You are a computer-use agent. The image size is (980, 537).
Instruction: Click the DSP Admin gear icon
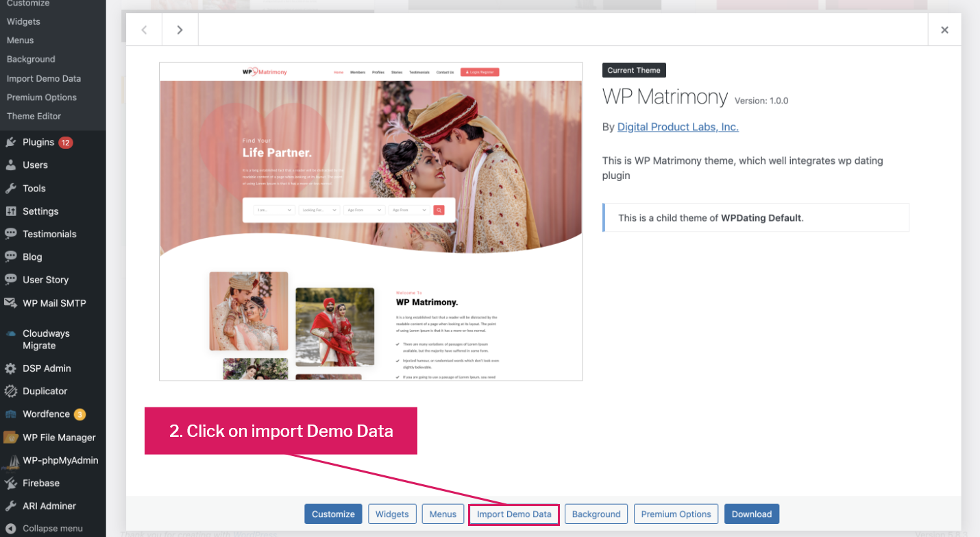(10, 368)
